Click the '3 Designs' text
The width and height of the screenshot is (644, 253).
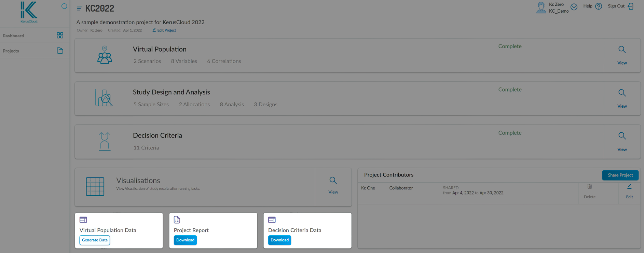coord(265,105)
